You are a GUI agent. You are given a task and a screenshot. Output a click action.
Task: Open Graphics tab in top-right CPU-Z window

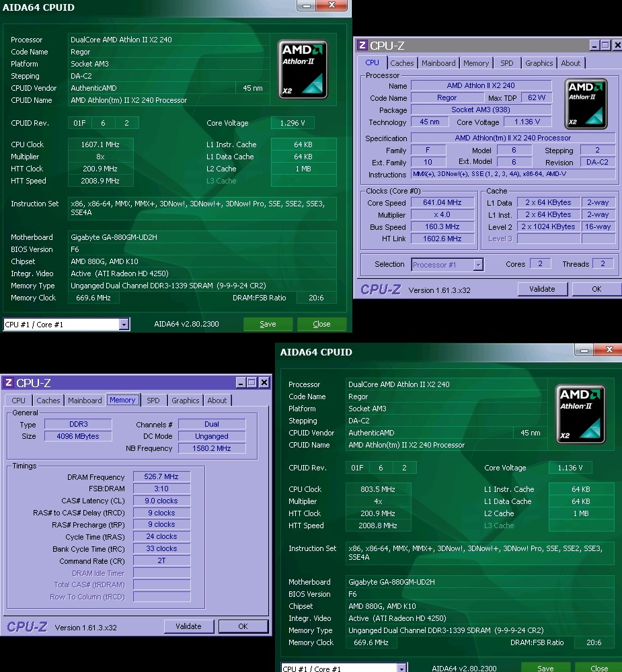pyautogui.click(x=539, y=63)
